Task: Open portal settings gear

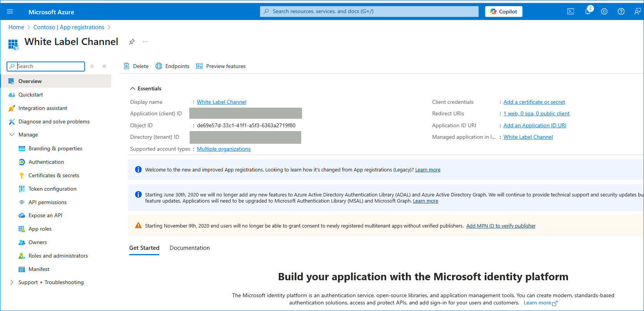Action: pyautogui.click(x=604, y=12)
